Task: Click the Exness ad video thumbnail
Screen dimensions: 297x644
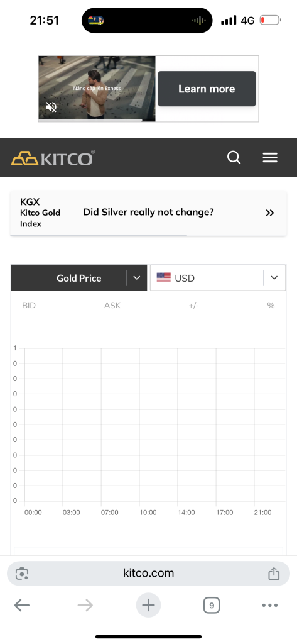Action: [97, 88]
